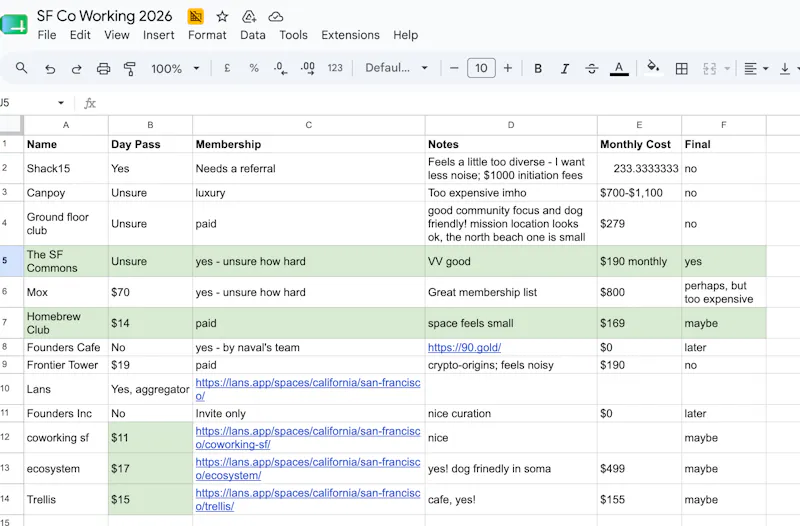Open the borders tool
Viewport: 800px width, 526px height.
click(682, 68)
